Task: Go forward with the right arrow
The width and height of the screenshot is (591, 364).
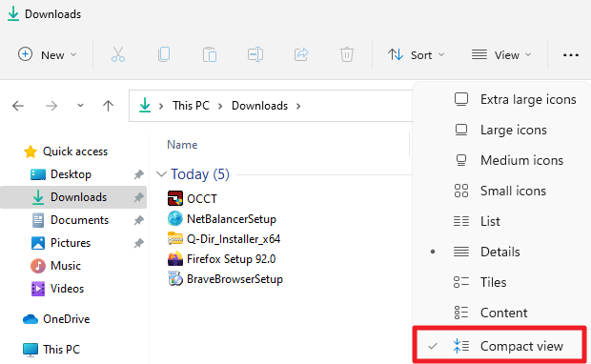Action: tap(51, 106)
